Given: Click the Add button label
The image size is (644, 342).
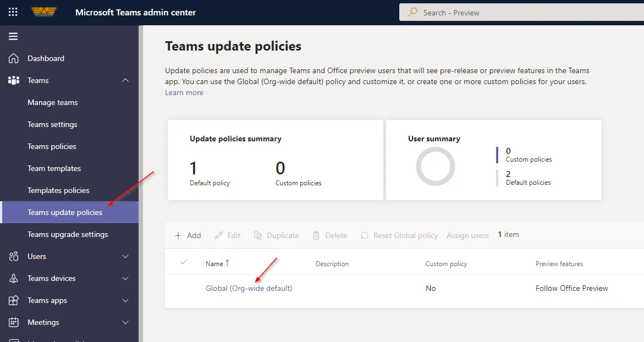Looking at the screenshot, I should [x=194, y=235].
